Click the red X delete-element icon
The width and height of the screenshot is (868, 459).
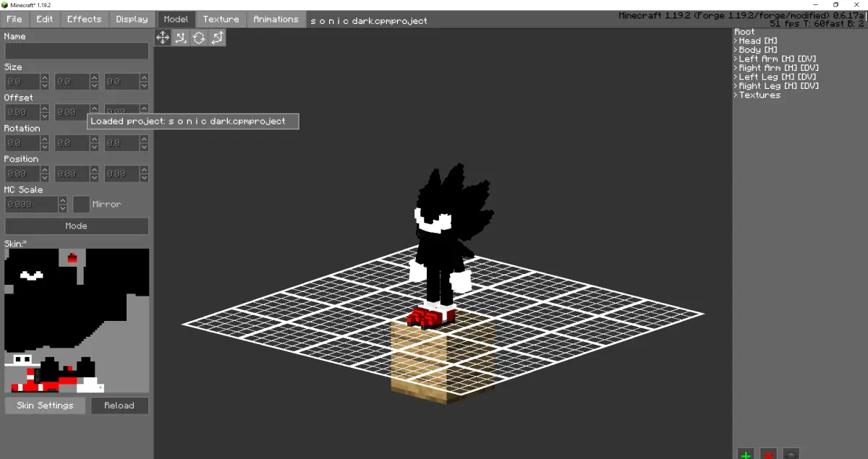click(x=769, y=454)
